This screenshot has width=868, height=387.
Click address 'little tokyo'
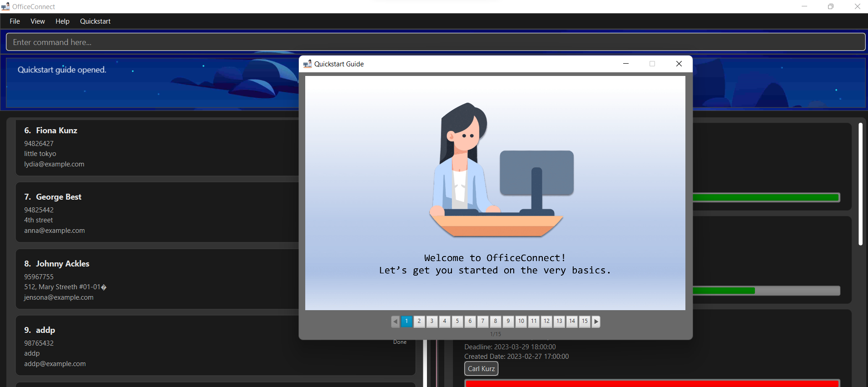tap(40, 154)
